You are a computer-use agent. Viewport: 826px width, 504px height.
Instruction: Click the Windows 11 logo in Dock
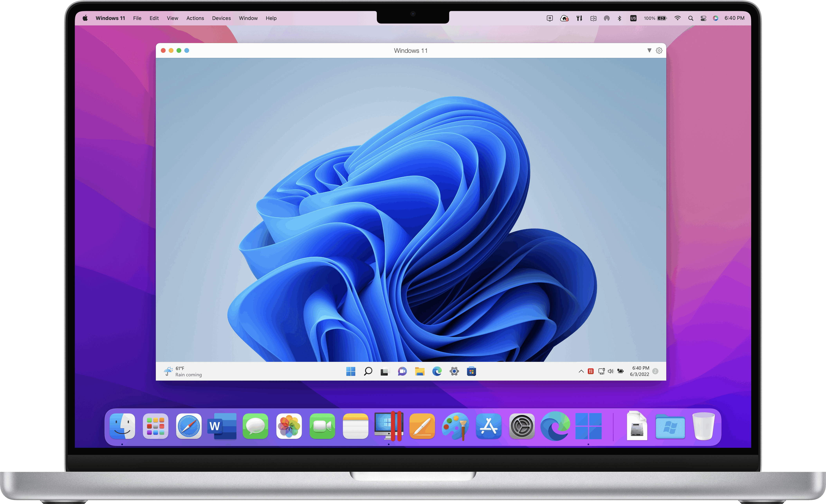[588, 426]
